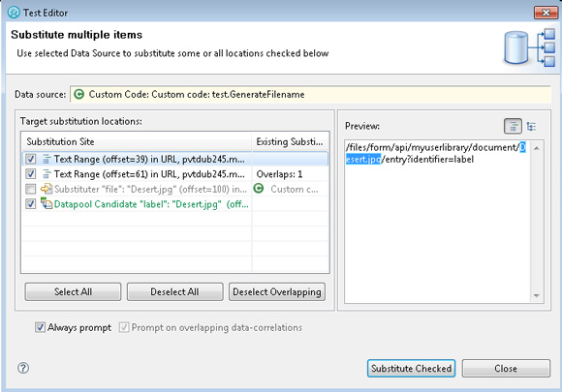Click the Test Editor title bar icon

pos(14,13)
